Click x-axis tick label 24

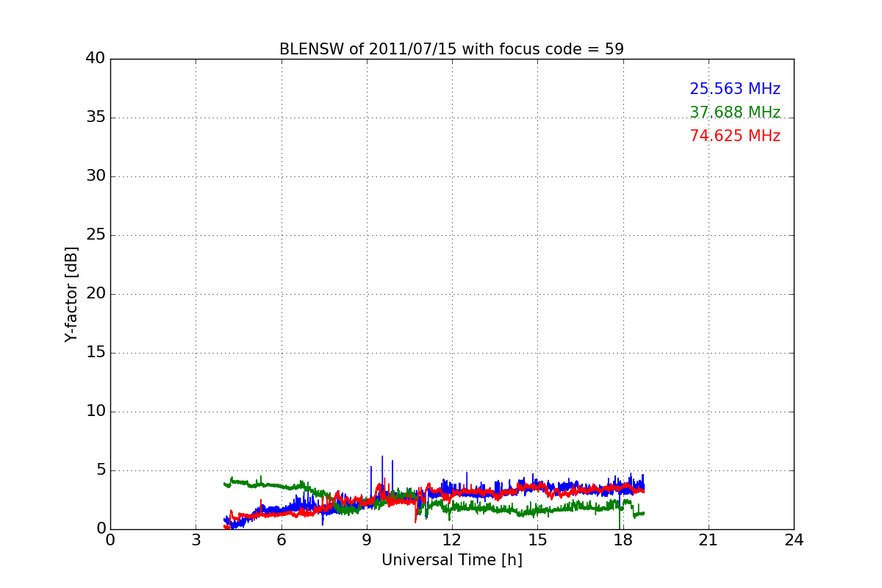point(794,540)
